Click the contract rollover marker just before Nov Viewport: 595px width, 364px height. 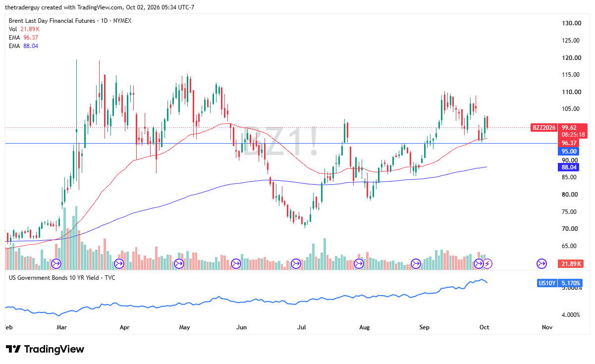pyautogui.click(x=541, y=263)
